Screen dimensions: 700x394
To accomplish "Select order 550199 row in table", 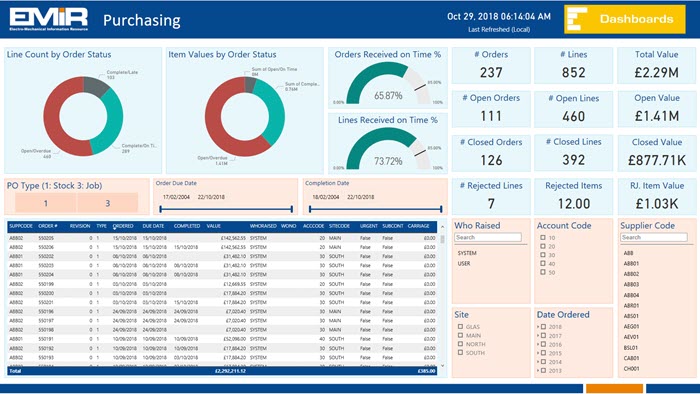I will click(x=222, y=284).
